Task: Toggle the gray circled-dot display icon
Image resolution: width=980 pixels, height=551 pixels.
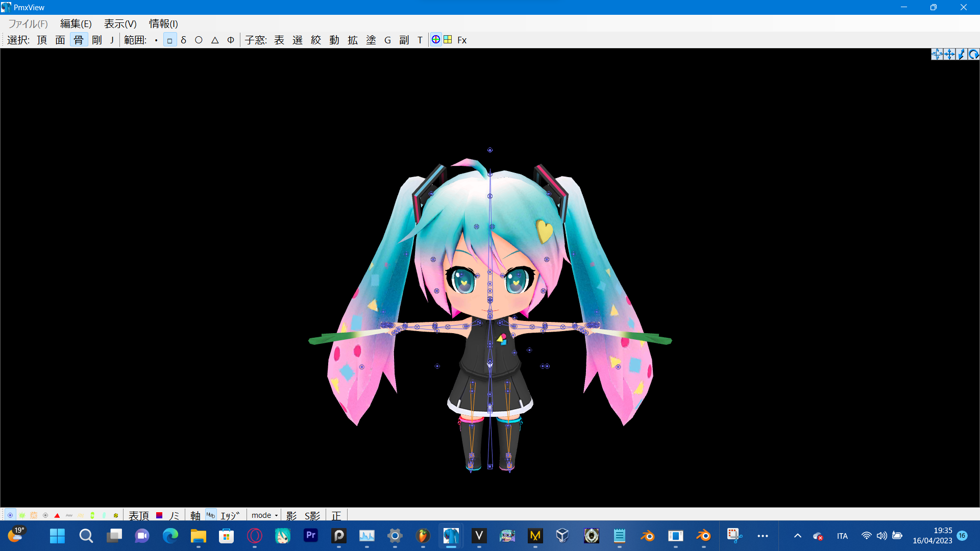Action: (45, 515)
